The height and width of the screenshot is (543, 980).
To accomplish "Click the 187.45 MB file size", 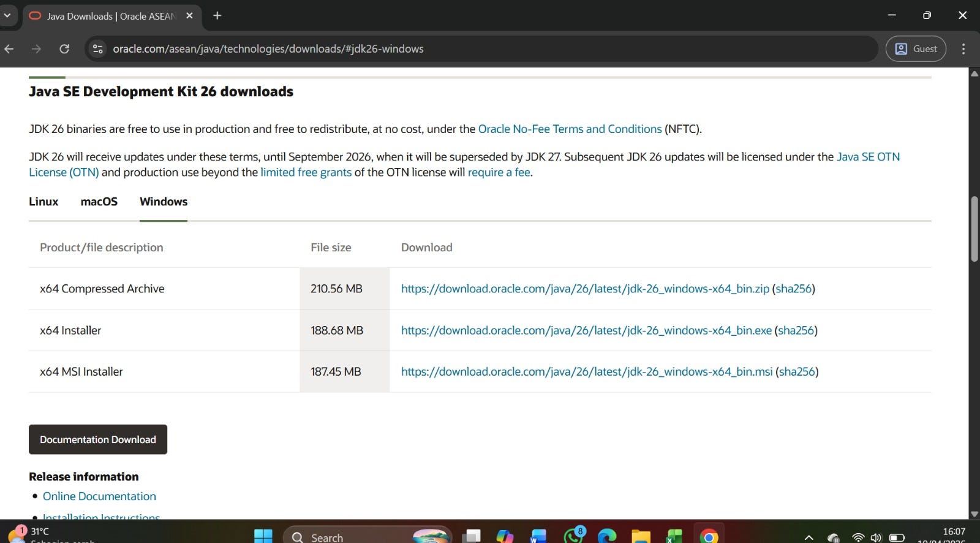I will pyautogui.click(x=336, y=372).
